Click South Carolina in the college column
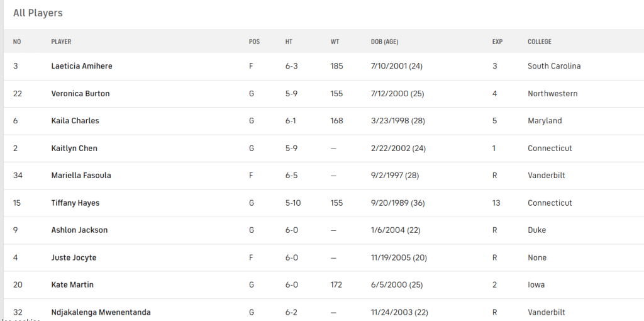This screenshot has width=644, height=321. [553, 66]
